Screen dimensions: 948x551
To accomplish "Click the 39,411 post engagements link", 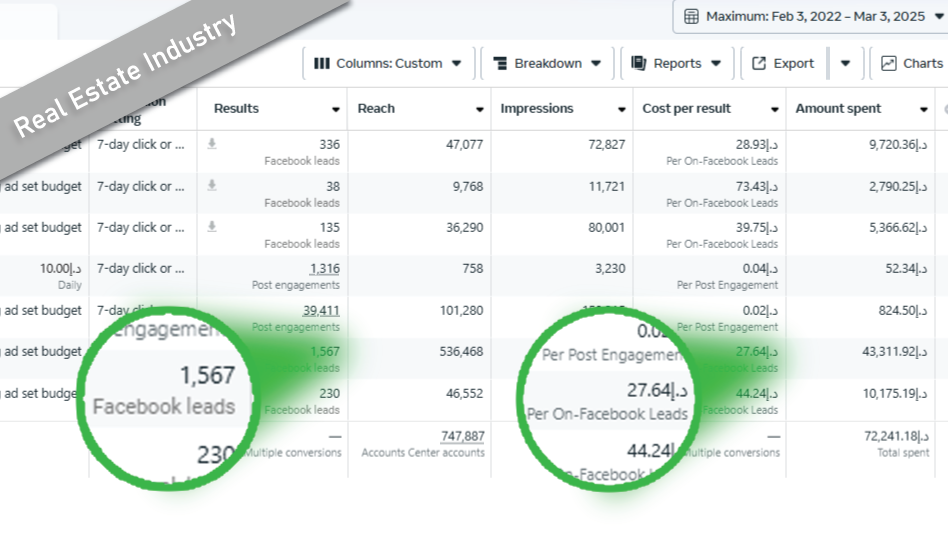I will 321,310.
